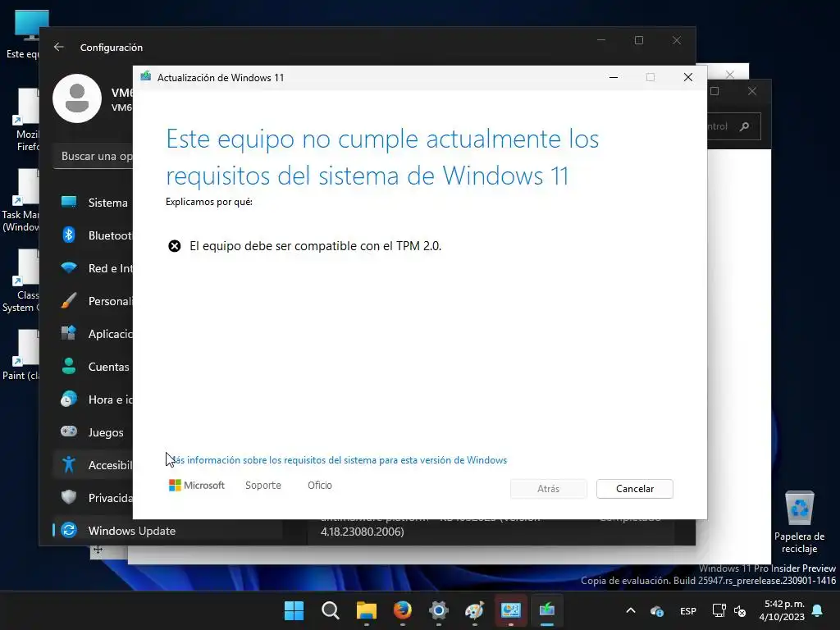Screen dimensions: 840x630
Task: Open Paint from the taskbar
Action: (x=475, y=610)
